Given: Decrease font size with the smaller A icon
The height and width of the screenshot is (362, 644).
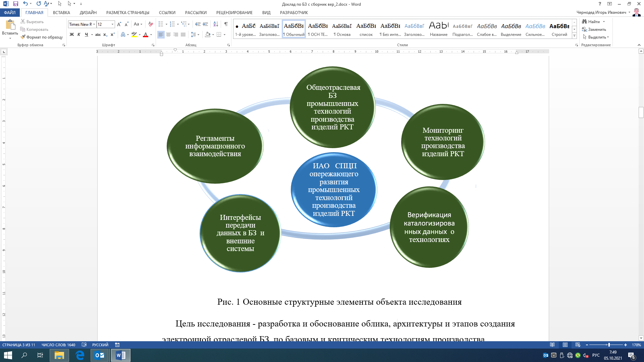Looking at the screenshot, I should click(x=126, y=24).
